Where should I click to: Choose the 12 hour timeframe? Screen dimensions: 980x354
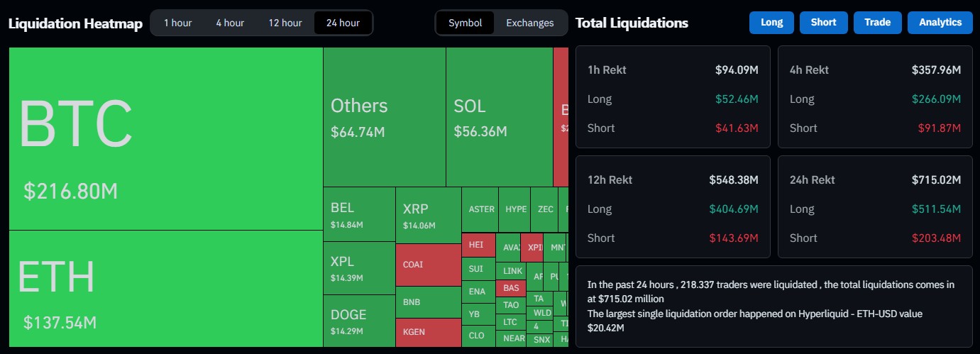(285, 23)
